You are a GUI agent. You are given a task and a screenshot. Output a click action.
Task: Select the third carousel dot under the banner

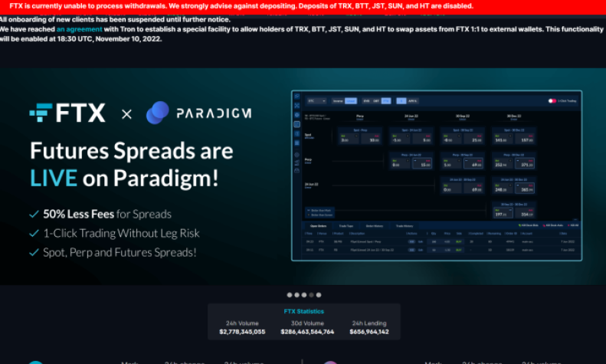click(x=304, y=295)
